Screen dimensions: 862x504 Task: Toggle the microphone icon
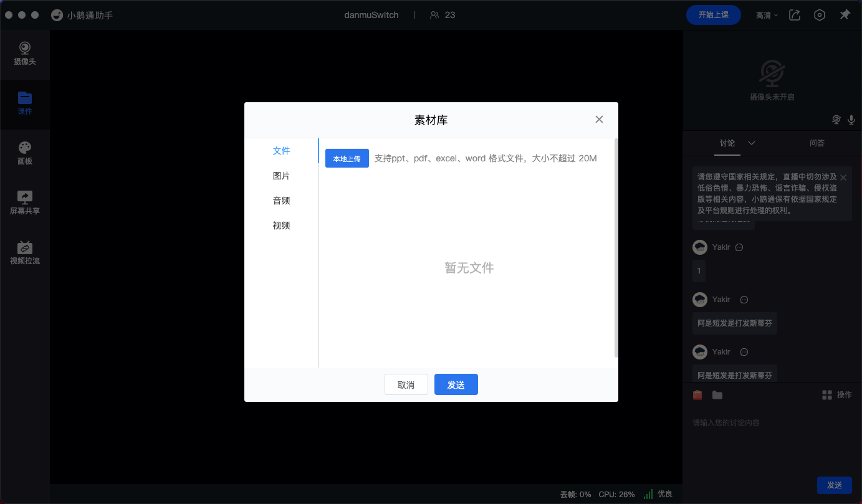851,120
